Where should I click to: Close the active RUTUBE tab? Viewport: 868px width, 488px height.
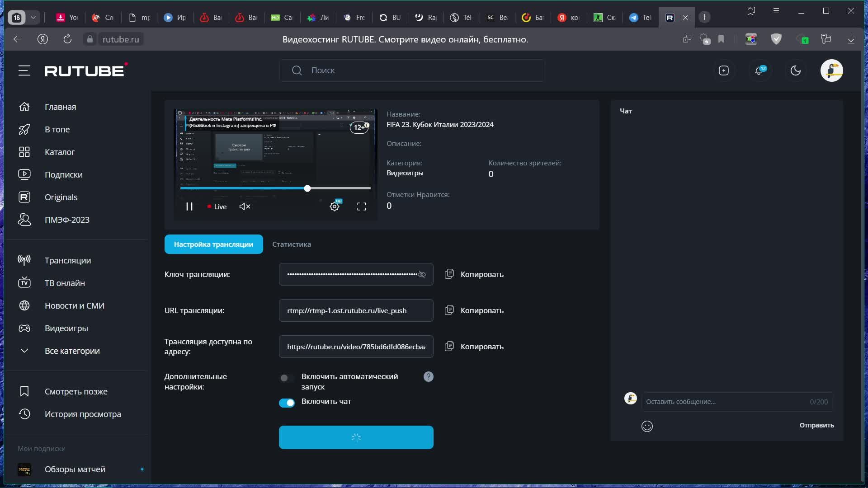click(685, 18)
